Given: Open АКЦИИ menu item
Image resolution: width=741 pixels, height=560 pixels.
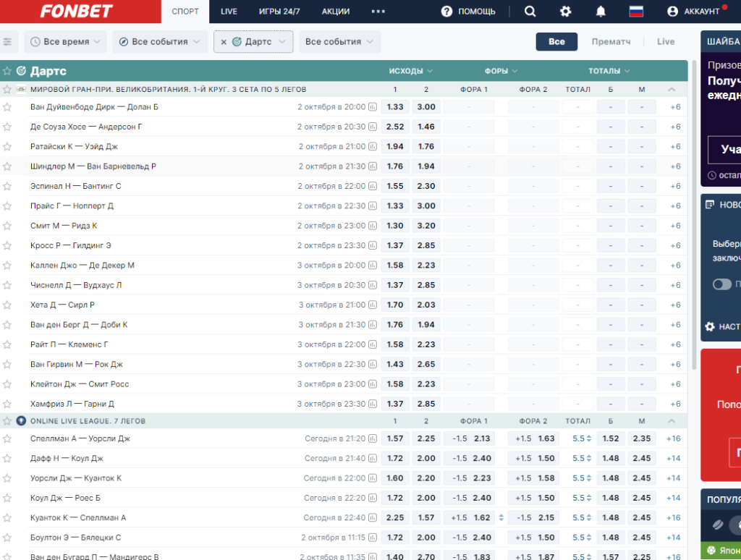Looking at the screenshot, I should click(336, 12).
